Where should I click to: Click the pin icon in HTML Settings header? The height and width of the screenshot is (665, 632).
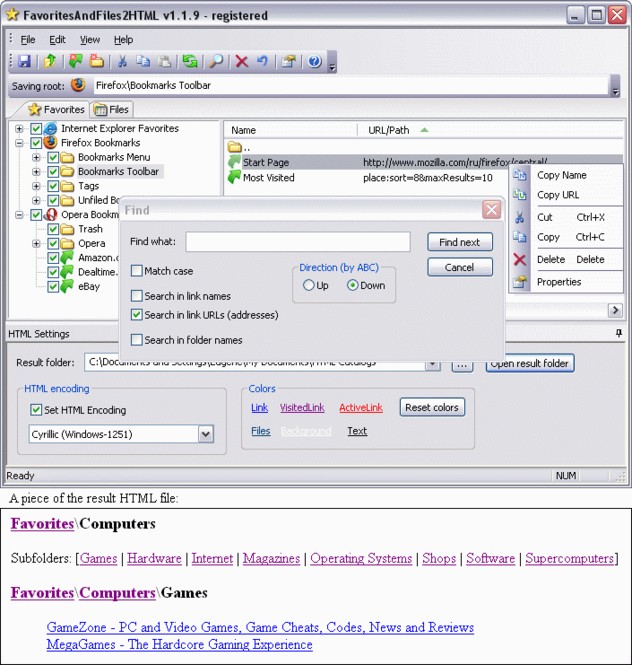619,333
